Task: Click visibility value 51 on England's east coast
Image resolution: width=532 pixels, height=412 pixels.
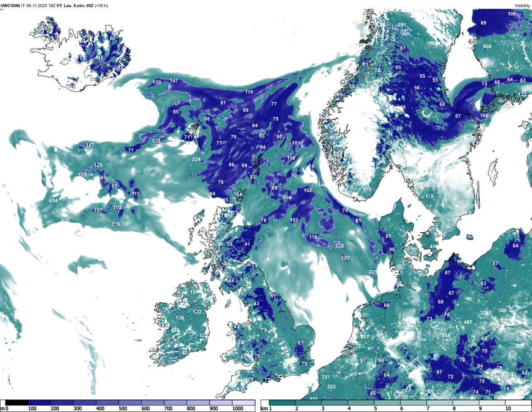Action: point(273,296)
